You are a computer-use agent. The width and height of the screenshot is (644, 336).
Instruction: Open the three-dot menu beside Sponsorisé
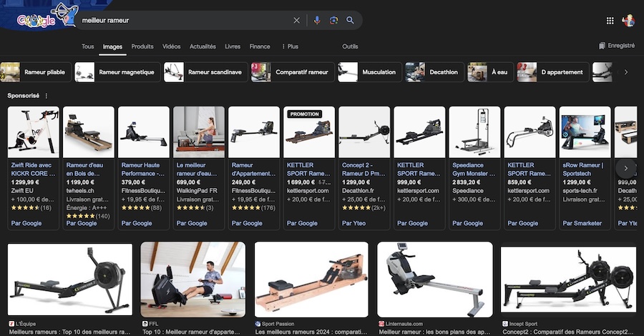[47, 96]
